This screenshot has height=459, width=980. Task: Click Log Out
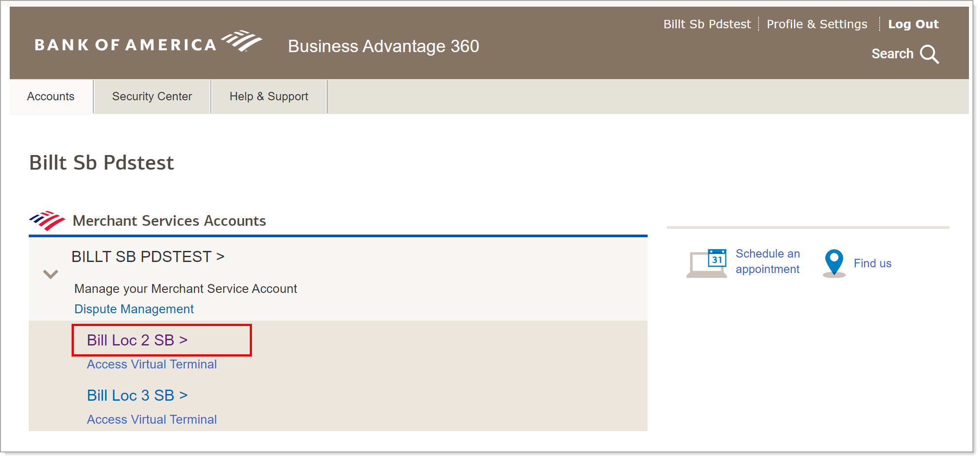[913, 24]
